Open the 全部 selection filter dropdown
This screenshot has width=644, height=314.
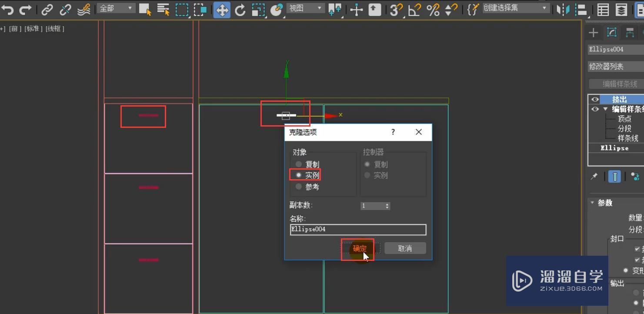point(116,8)
